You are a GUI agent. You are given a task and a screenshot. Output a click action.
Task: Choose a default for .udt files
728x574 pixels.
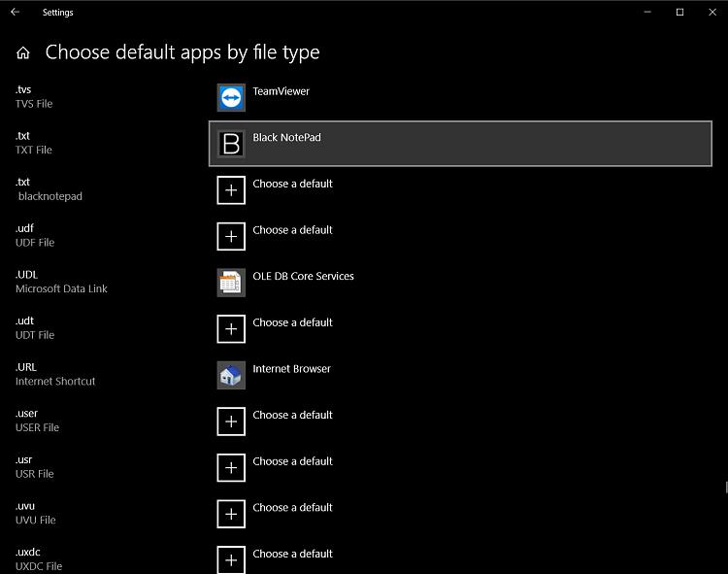click(x=460, y=329)
